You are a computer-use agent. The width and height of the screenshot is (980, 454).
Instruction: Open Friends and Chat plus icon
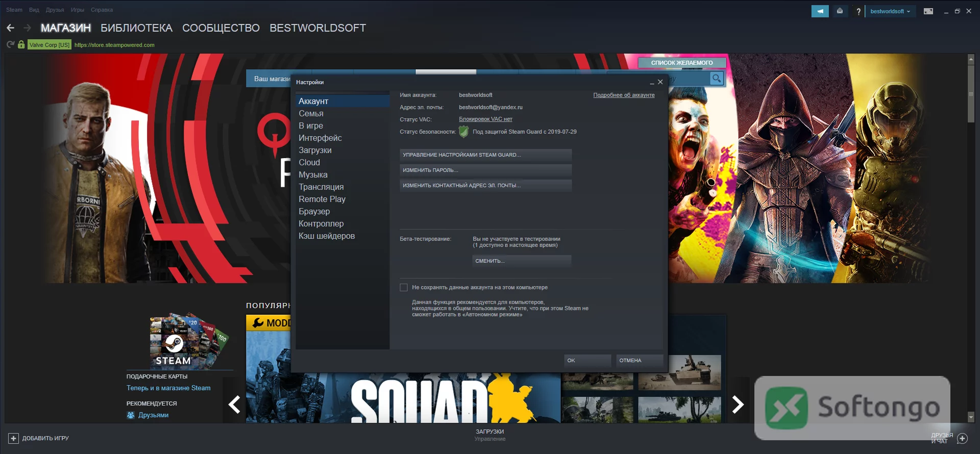[x=962, y=438]
